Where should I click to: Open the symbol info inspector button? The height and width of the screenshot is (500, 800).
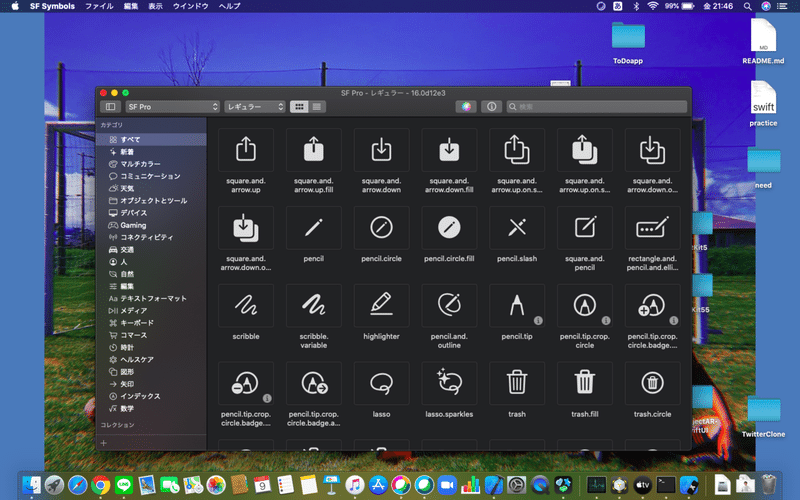click(491, 106)
